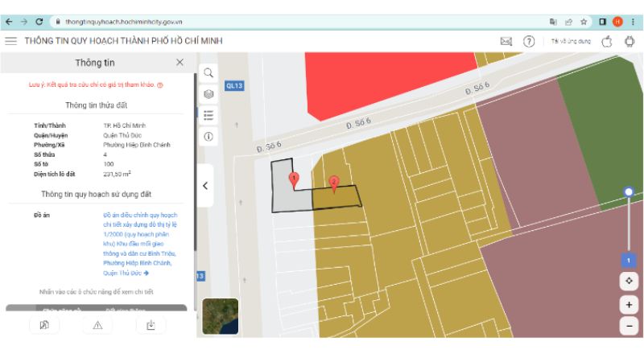Locate my position with the crosshair button

tap(629, 281)
